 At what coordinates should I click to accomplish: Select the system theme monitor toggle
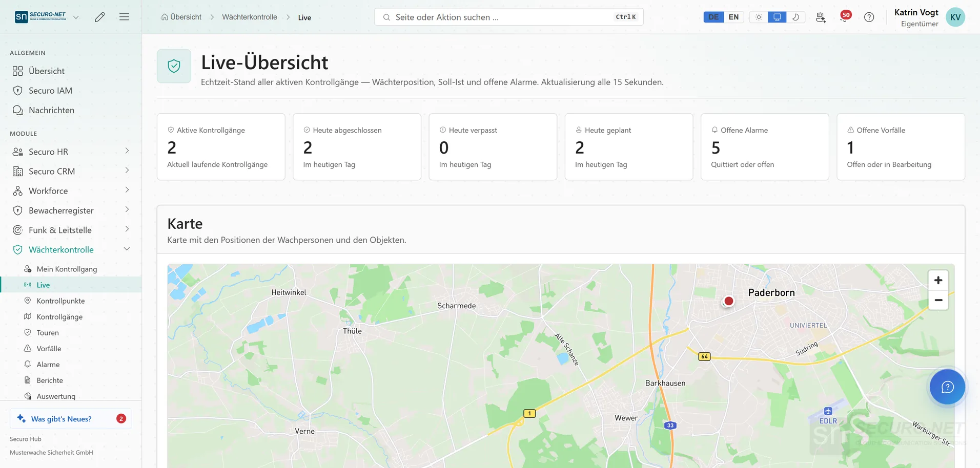click(x=777, y=17)
